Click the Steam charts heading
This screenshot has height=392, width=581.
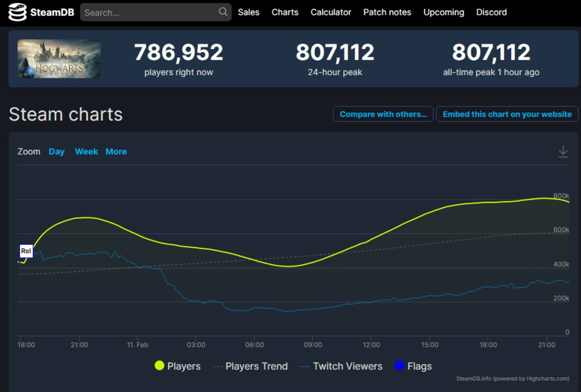[x=66, y=114]
